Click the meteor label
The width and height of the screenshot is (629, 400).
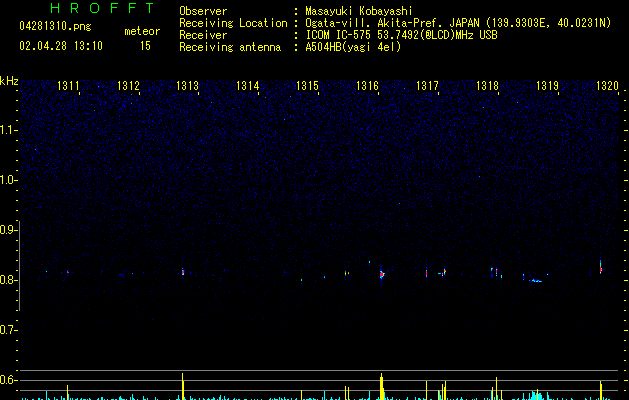point(142,31)
